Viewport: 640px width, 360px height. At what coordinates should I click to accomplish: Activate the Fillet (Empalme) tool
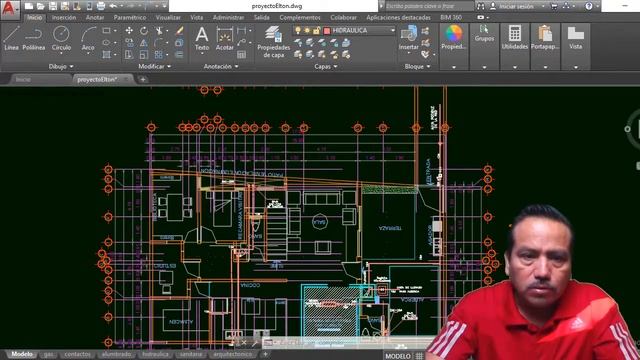159,42
